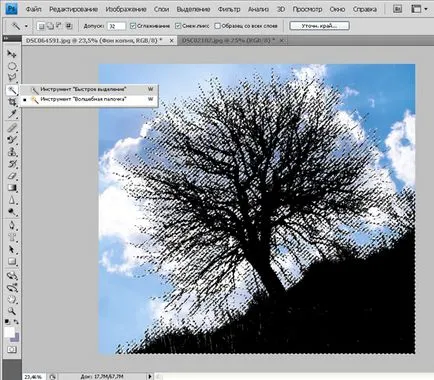Select the Healing Brush tool
This screenshot has height=380, width=434.
tap(12, 128)
